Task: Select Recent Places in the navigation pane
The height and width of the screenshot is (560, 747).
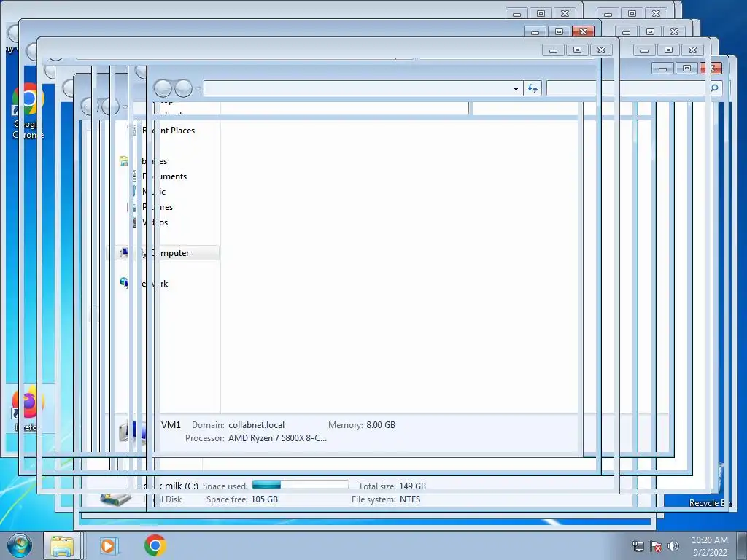Action: click(169, 131)
